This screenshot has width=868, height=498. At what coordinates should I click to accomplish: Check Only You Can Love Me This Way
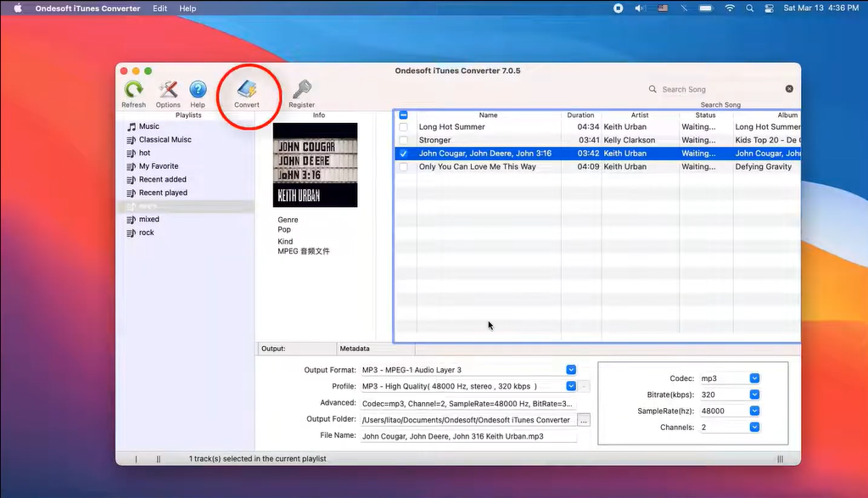[404, 167]
